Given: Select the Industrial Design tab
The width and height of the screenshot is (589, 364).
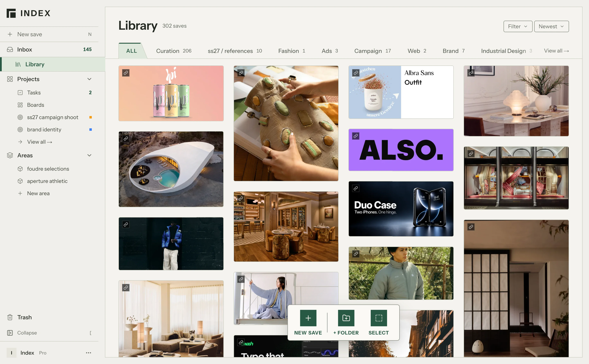Looking at the screenshot, I should click(506, 51).
